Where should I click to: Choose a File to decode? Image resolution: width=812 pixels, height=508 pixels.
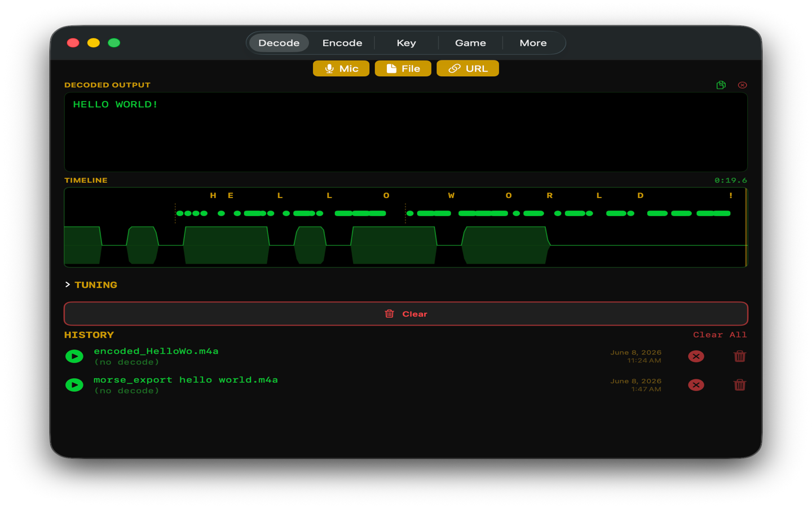[403, 68]
